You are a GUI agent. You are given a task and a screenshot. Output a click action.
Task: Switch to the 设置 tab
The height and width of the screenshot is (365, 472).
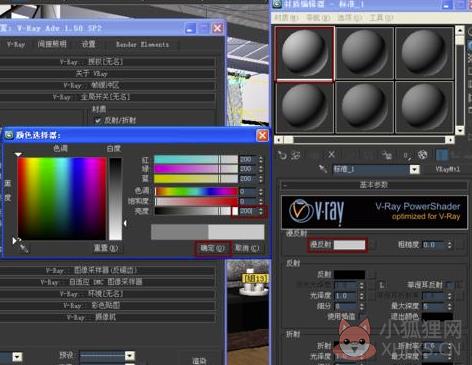pyautogui.click(x=88, y=44)
